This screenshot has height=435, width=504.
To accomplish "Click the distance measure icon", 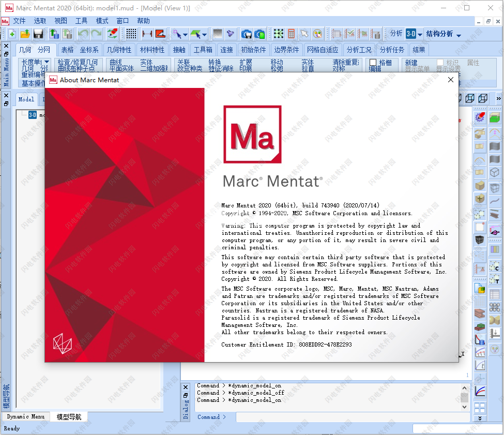I will tap(147, 34).
